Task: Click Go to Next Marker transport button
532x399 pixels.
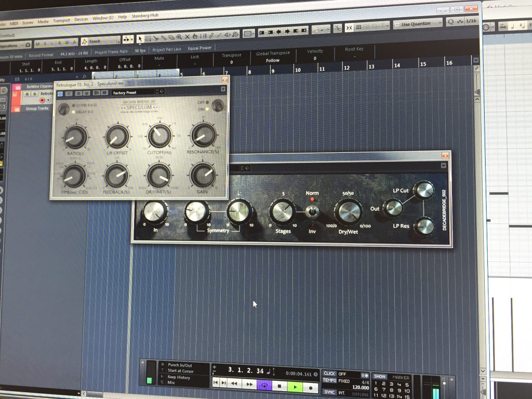Action: point(223,383)
